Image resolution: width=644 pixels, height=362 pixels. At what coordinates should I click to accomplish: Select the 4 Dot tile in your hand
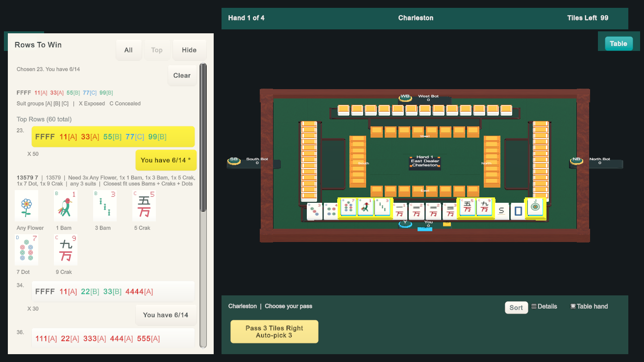click(x=331, y=211)
